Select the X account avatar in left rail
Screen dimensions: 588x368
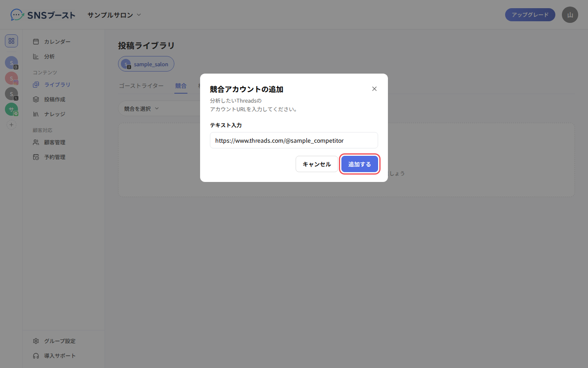click(11, 94)
